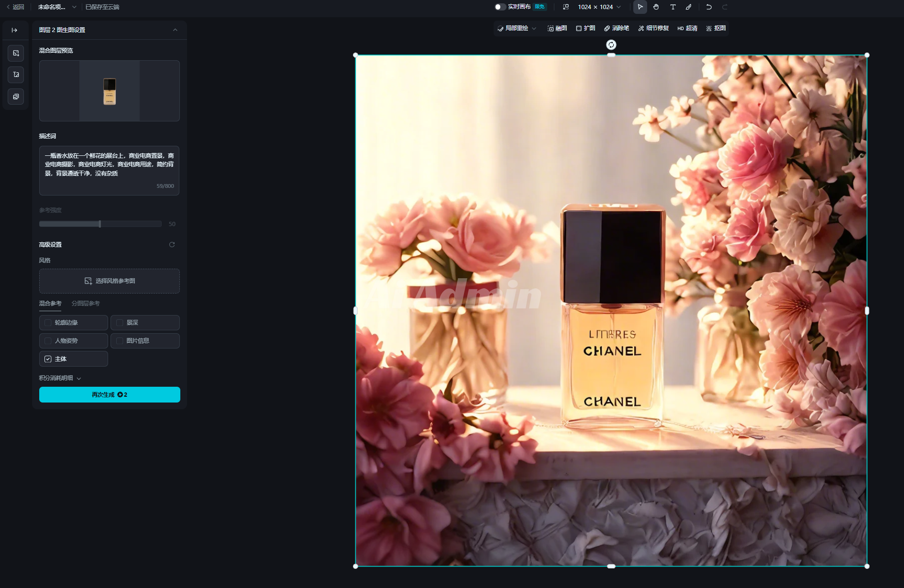Select the 消除笔 eraser pen tool
This screenshot has height=588, width=904.
pyautogui.click(x=617, y=28)
